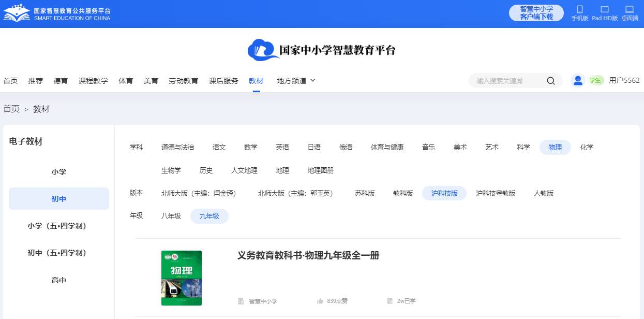Screen dimensions: 644x319
Task: Download 智慧中小学 client
Action: (536, 13)
